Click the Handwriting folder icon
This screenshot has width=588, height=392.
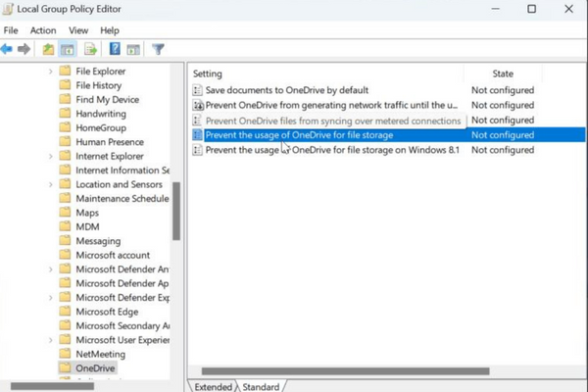[66, 114]
